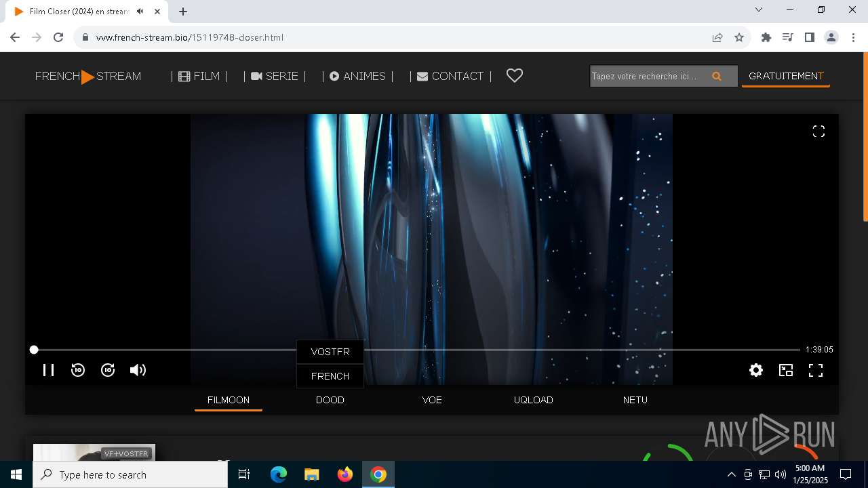This screenshot has width=868, height=488.
Task: Click the page vertical scrollbar
Action: [x=865, y=136]
